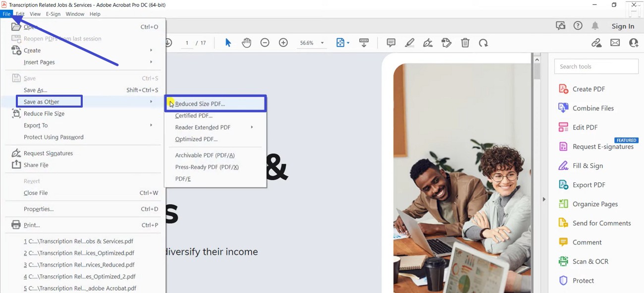The image size is (644, 293).
Task: Select the Highlight text tool
Action: coord(409,43)
